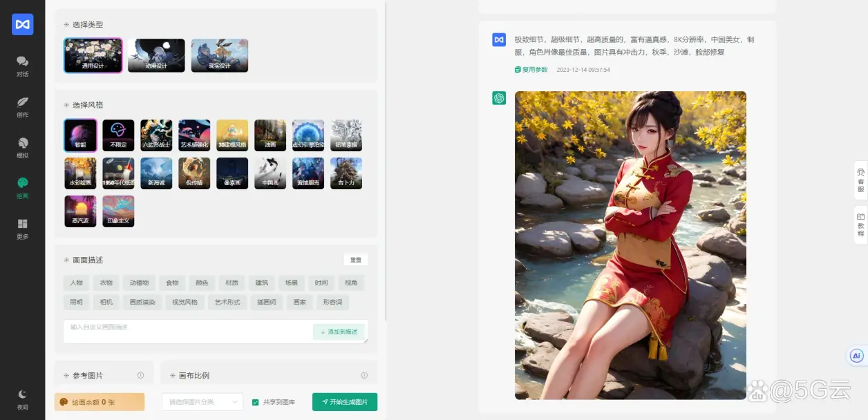The width and height of the screenshot is (868, 420).
Task: Choose the 像素画 pixel art style
Action: click(232, 173)
